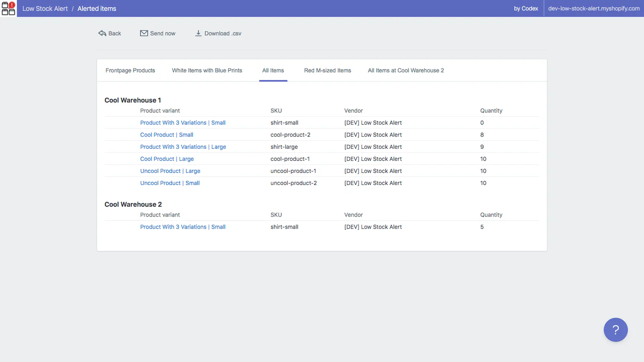Open the Cool Product Small variant link
Viewport: 644px width, 362px height.
click(x=167, y=135)
